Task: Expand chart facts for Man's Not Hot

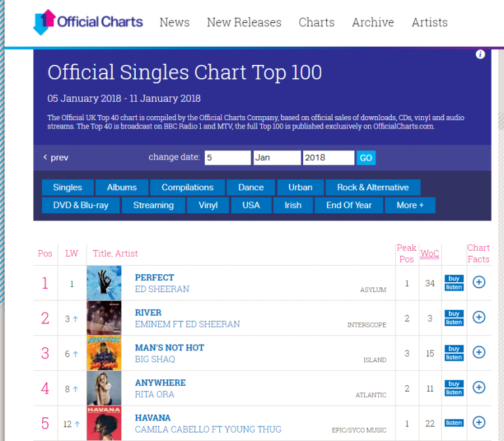Action: pyautogui.click(x=479, y=352)
